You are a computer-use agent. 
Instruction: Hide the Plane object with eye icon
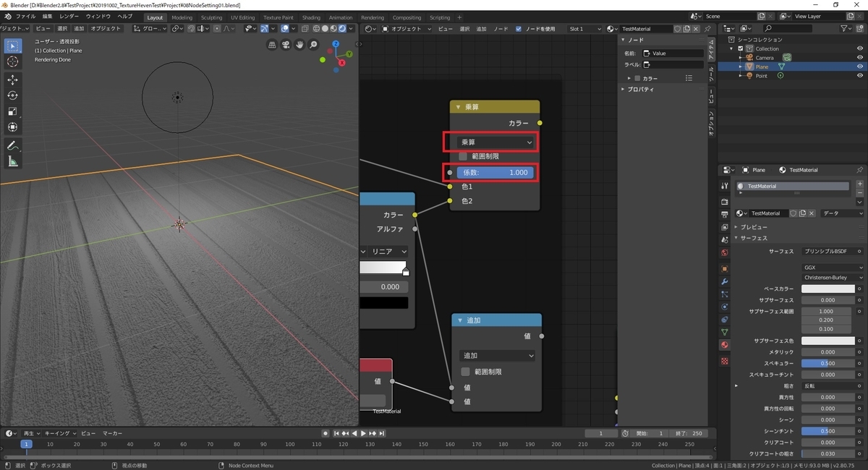tap(860, 67)
